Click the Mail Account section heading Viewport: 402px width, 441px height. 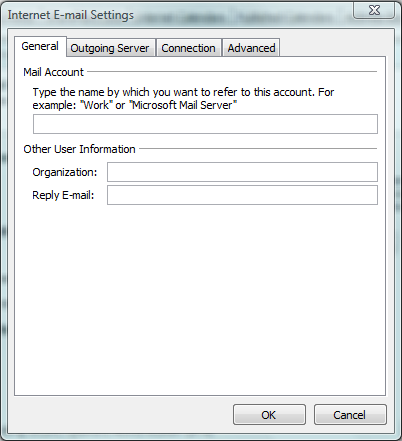53,72
